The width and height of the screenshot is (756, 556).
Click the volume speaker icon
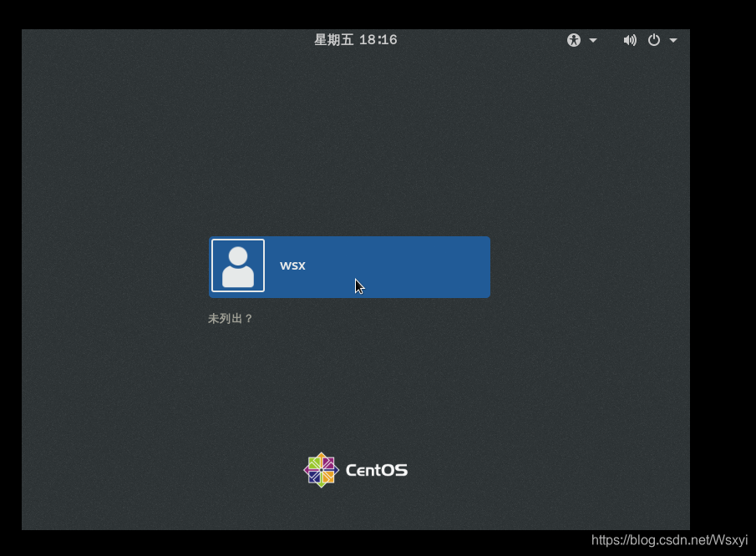point(630,40)
